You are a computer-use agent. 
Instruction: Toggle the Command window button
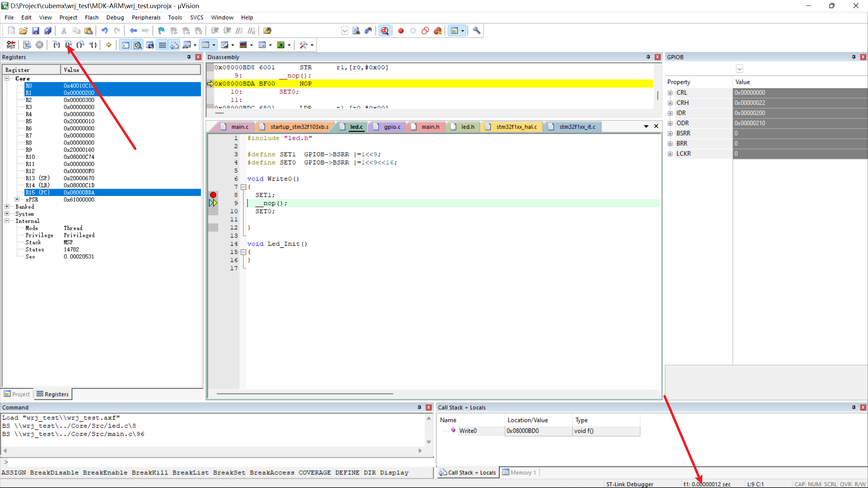tap(125, 45)
